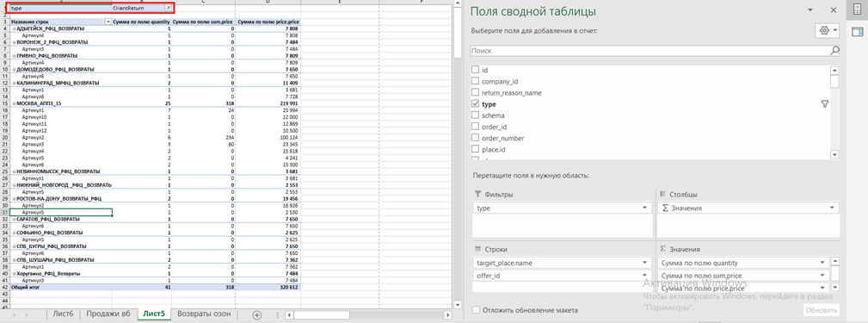Collapse the ВОРОНЕЖ_2_РФЦ_ВОЗВРАТЫ group

(14, 42)
